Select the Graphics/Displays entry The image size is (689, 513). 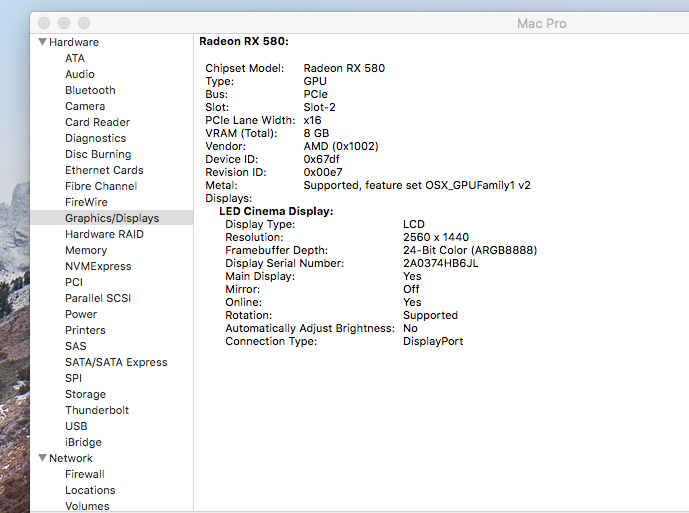112,218
